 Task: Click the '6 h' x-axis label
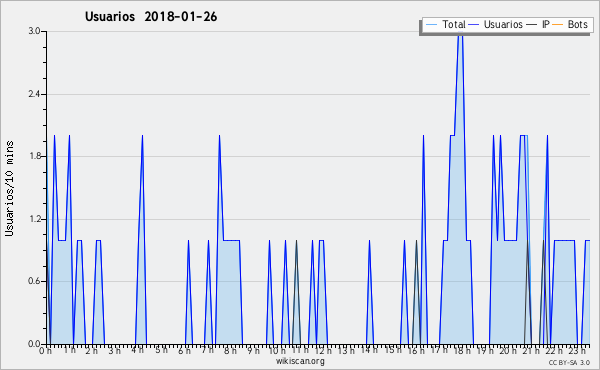184,351
